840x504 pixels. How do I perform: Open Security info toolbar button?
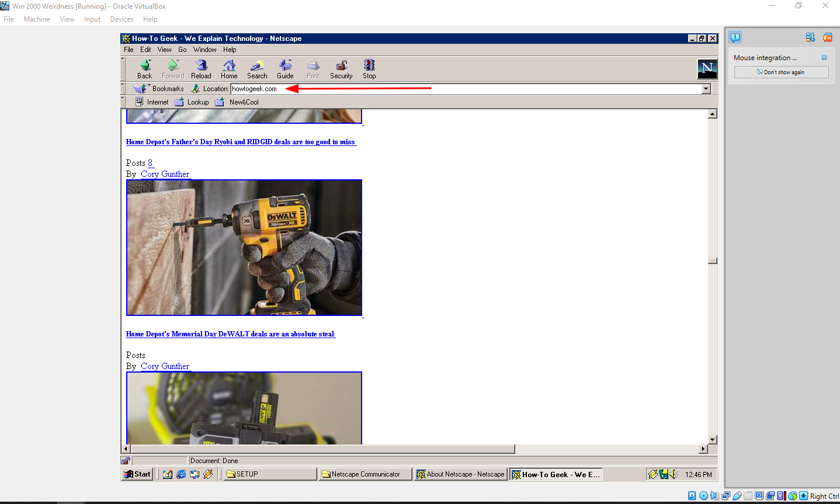pos(341,69)
